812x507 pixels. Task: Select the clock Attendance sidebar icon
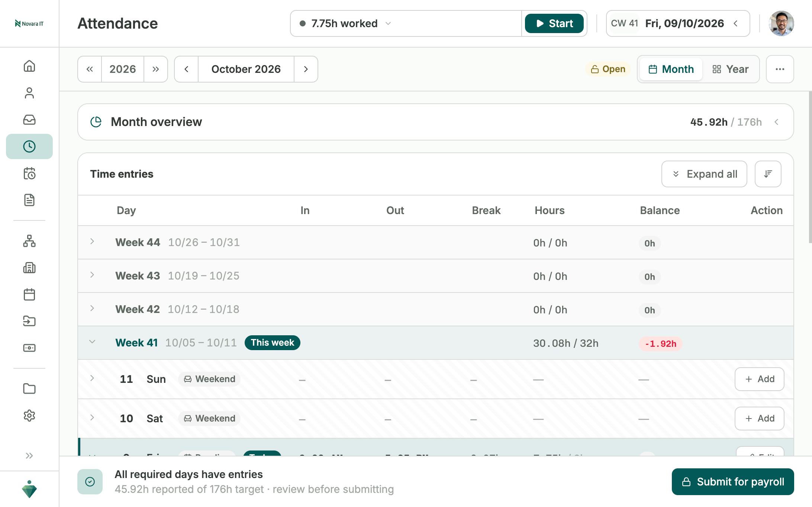pos(29,146)
